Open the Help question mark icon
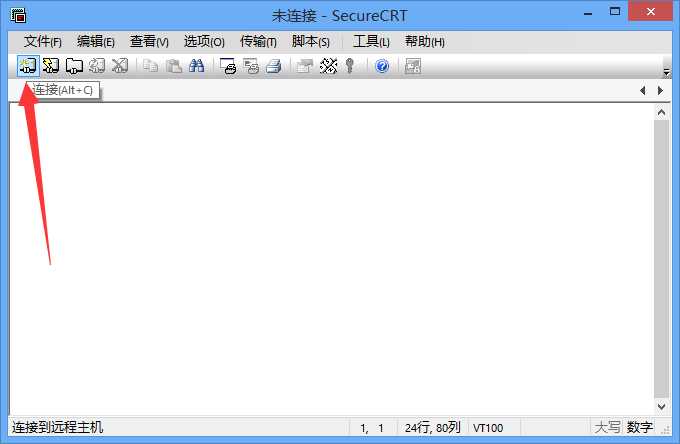This screenshot has width=680, height=444. click(x=382, y=66)
